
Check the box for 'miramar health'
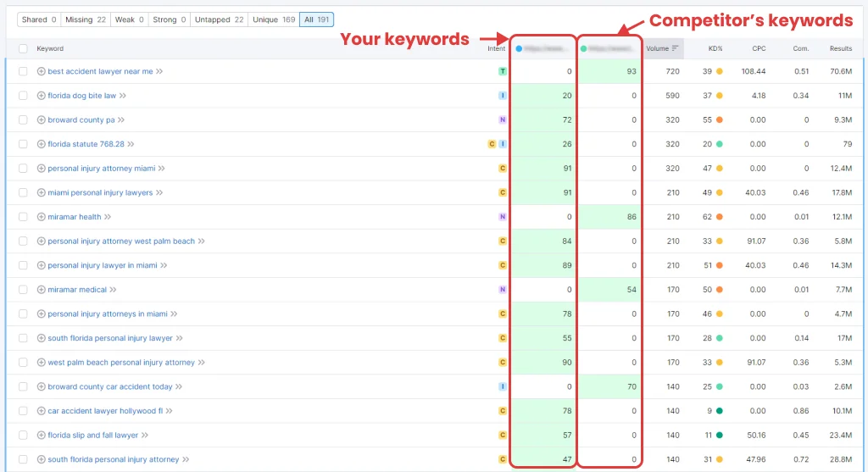23,217
